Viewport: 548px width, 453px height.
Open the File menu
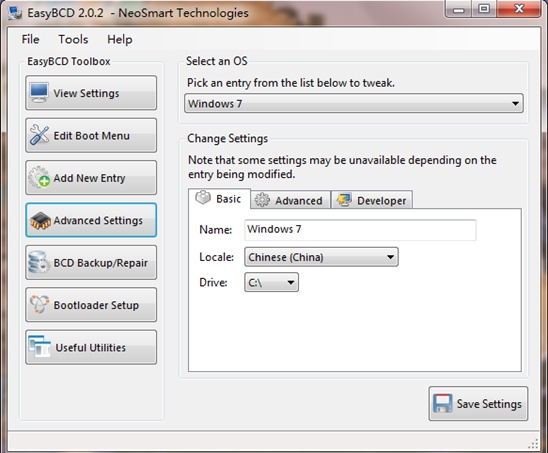click(30, 39)
